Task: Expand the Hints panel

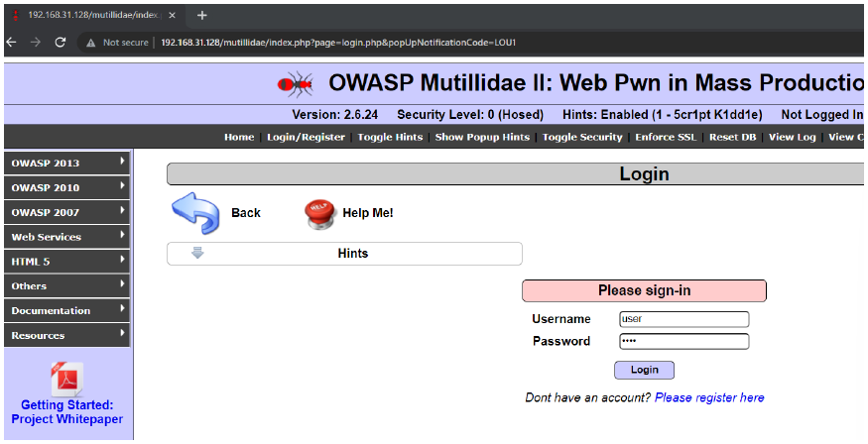Action: 344,254
